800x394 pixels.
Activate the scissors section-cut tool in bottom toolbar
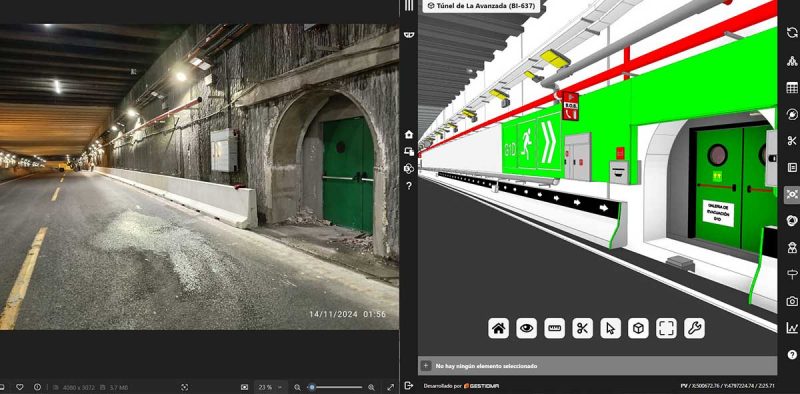coord(582,328)
